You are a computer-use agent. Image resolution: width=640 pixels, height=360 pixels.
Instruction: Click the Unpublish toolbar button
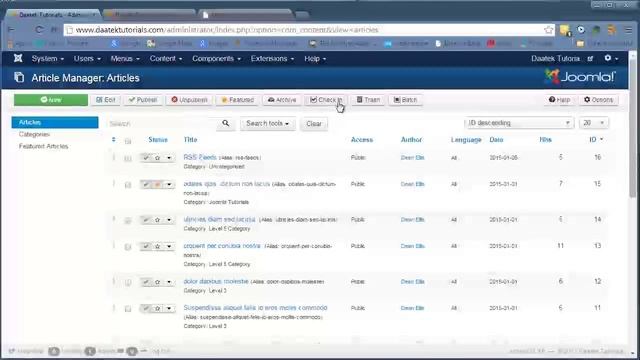pyautogui.click(x=189, y=100)
